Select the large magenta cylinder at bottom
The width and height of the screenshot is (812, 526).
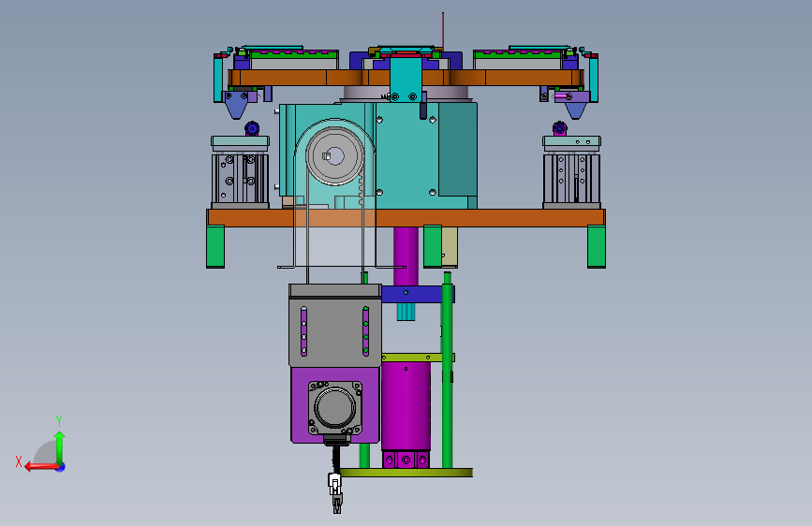(x=406, y=406)
